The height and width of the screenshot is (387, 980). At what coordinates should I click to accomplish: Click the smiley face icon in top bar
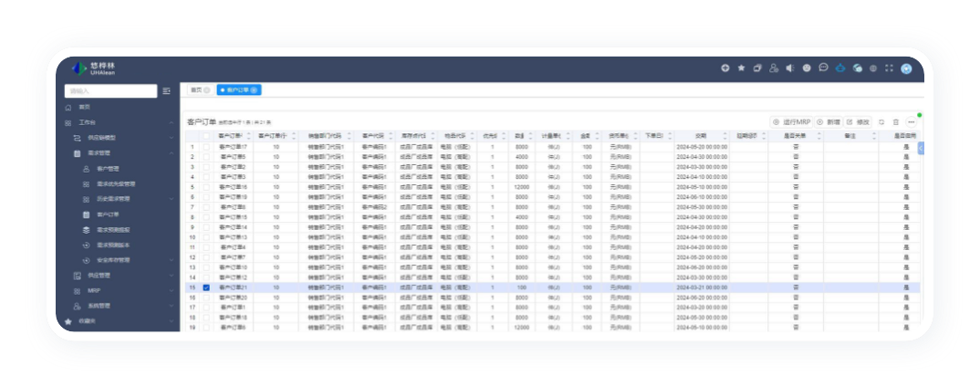pos(807,68)
